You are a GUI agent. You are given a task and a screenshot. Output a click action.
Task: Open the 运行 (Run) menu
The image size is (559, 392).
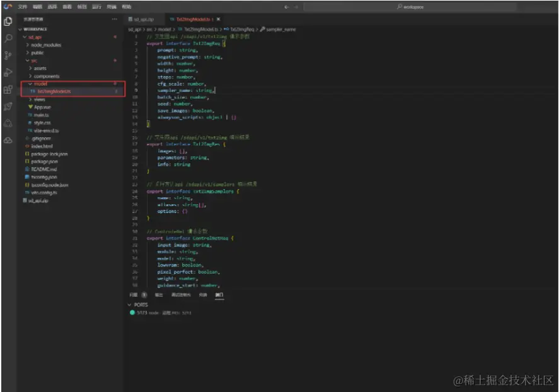click(96, 7)
